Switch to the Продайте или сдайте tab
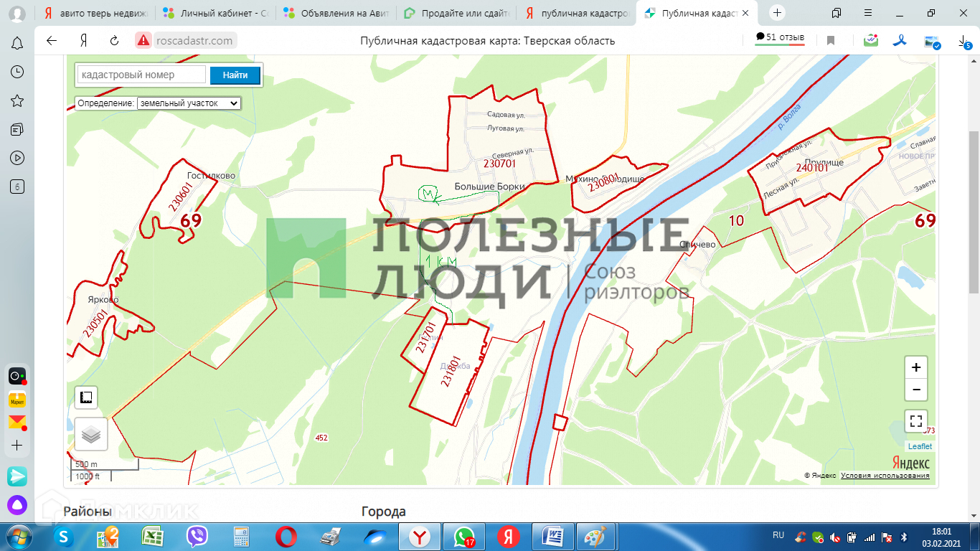980x551 pixels. pyautogui.click(x=457, y=13)
